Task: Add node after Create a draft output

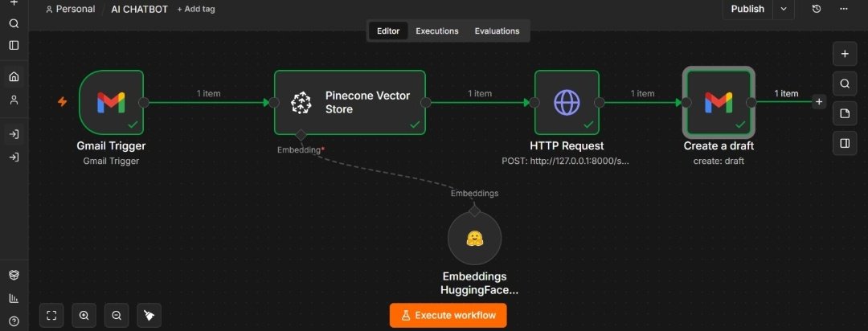Action: click(819, 102)
